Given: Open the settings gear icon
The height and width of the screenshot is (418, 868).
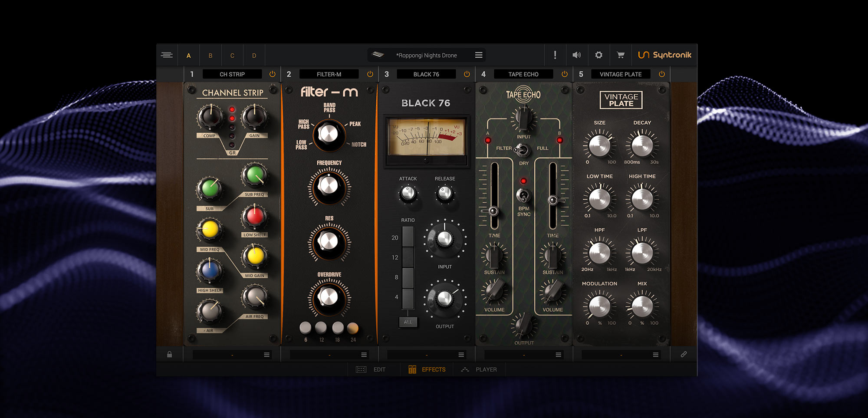Looking at the screenshot, I should pyautogui.click(x=598, y=55).
